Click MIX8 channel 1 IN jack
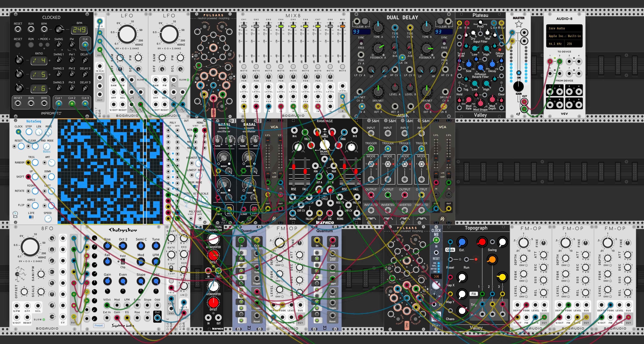644x344 pixels. click(x=244, y=107)
